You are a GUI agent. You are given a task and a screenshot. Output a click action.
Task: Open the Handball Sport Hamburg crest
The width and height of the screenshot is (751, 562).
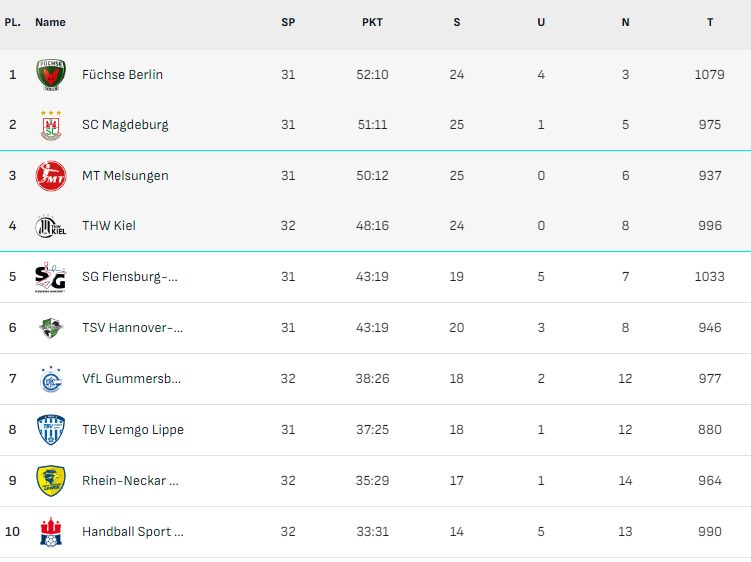[x=51, y=532]
